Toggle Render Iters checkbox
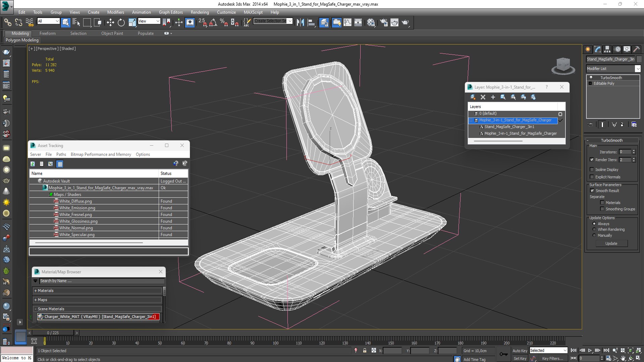The height and width of the screenshot is (362, 644). [592, 160]
